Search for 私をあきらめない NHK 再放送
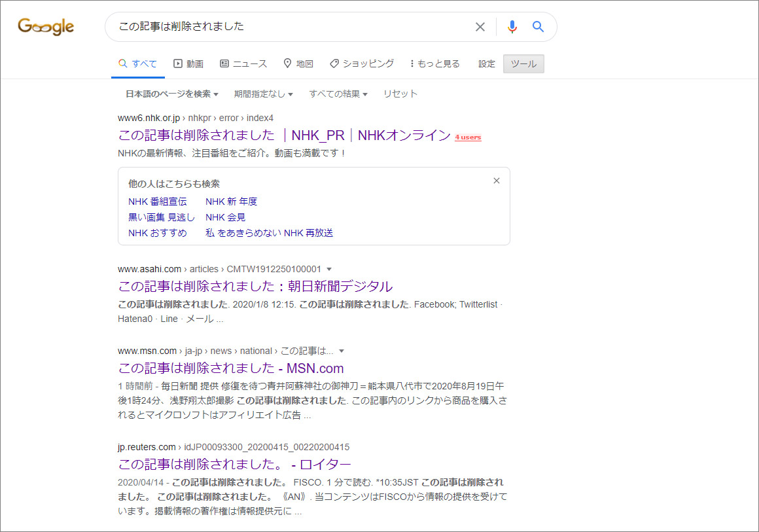Viewport: 759px width, 532px height. [269, 233]
